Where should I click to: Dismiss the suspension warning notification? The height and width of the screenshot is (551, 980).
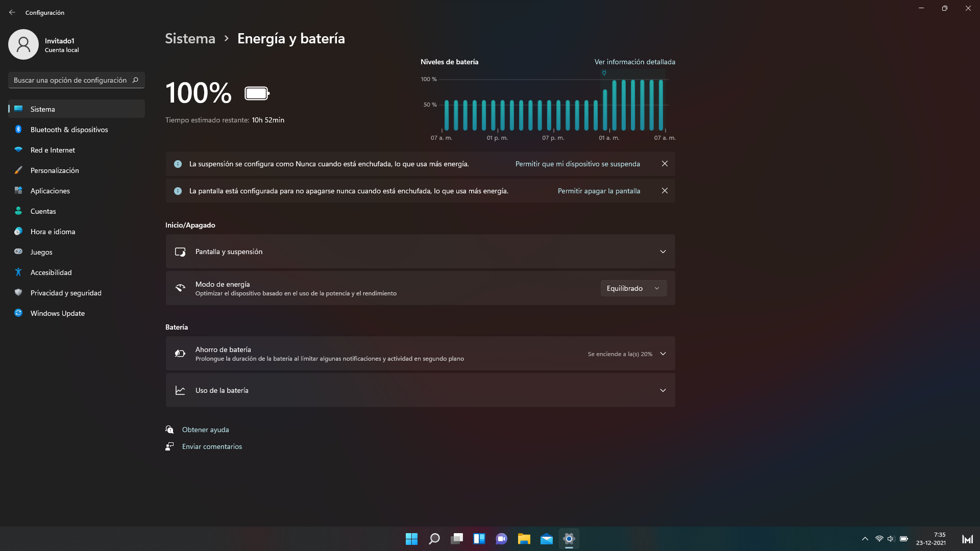click(x=665, y=164)
